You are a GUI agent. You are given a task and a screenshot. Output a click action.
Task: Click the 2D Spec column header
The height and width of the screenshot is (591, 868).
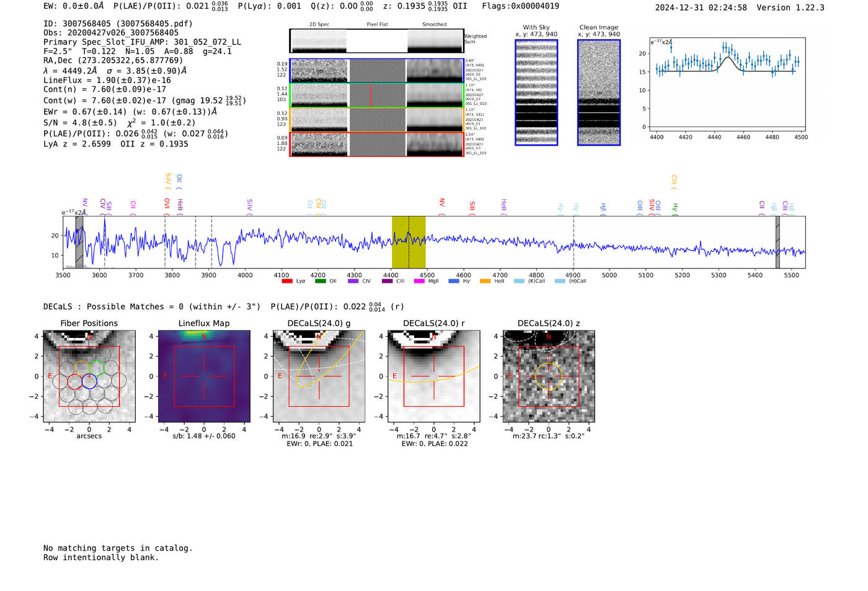pyautogui.click(x=319, y=24)
